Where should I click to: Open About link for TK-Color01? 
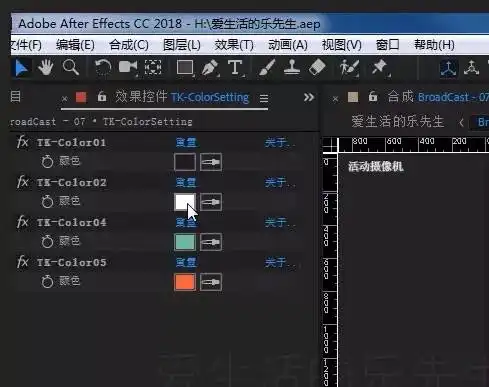[280, 143]
